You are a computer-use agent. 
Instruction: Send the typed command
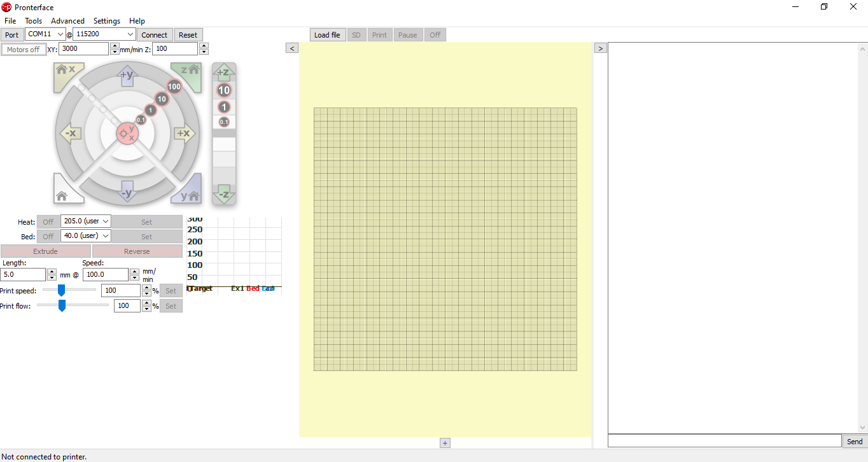(x=855, y=442)
